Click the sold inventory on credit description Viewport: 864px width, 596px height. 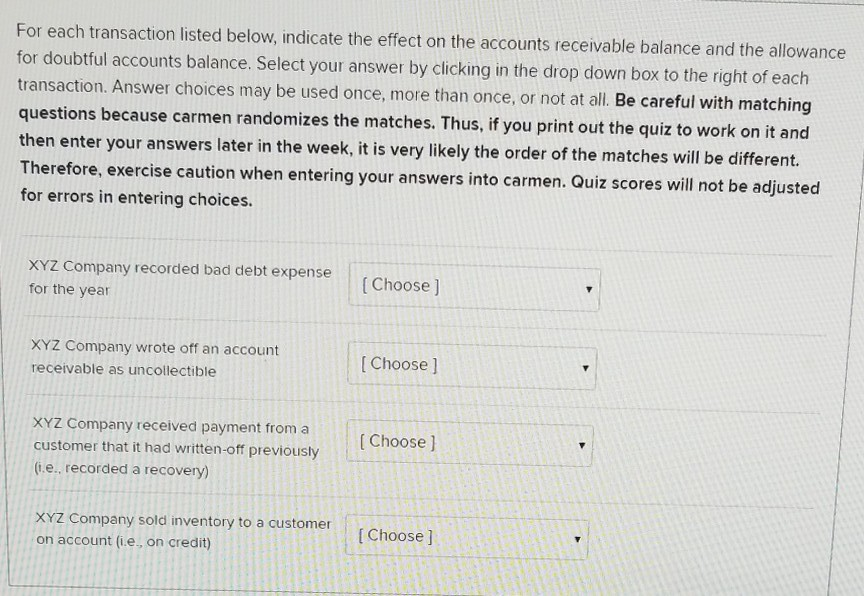tap(183, 532)
